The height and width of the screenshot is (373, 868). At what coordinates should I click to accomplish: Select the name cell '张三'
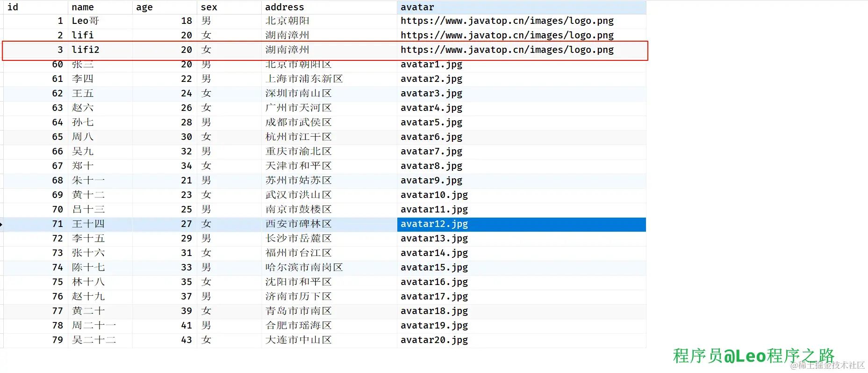pyautogui.click(x=100, y=65)
